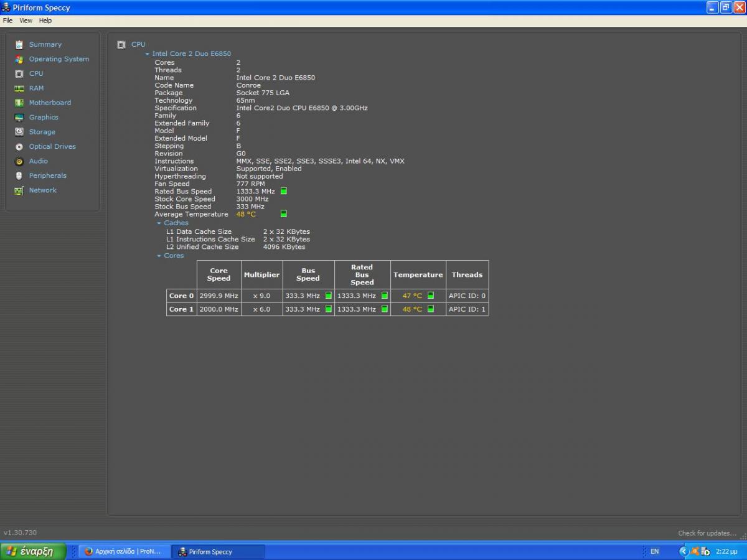747x560 pixels.
Task: Collapse the Cores section
Action: [159, 256]
